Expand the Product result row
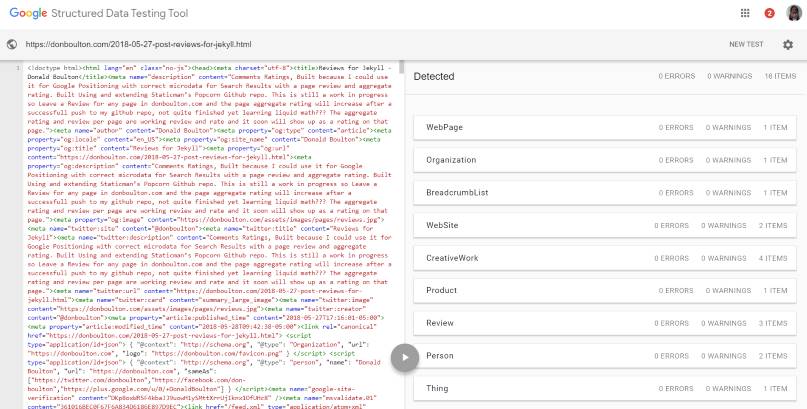 [605, 291]
